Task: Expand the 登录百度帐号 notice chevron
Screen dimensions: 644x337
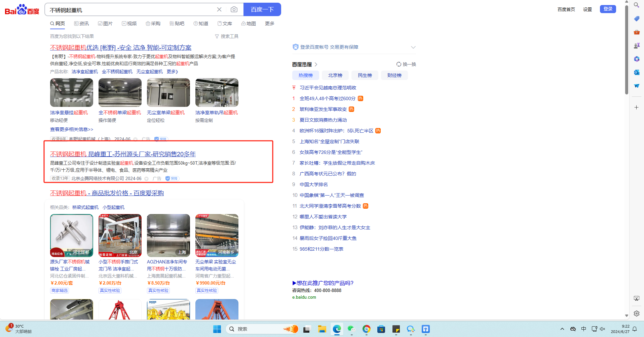Action: [x=413, y=47]
